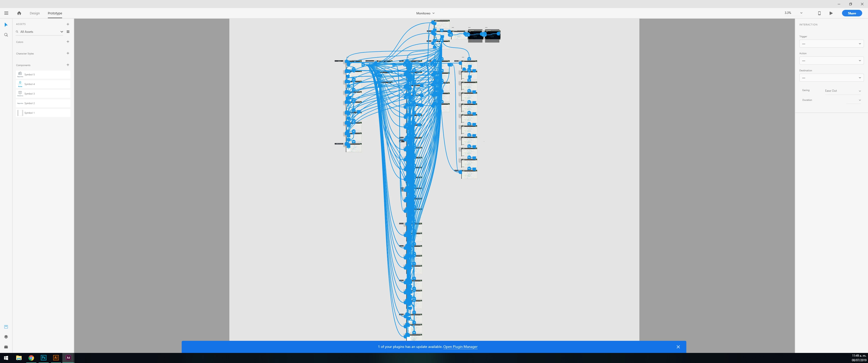
Task: Open the hamburger main menu
Action: pyautogui.click(x=6, y=13)
